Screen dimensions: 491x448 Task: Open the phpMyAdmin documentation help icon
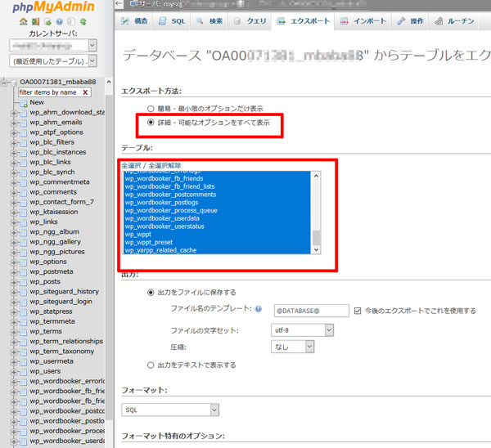[60, 22]
